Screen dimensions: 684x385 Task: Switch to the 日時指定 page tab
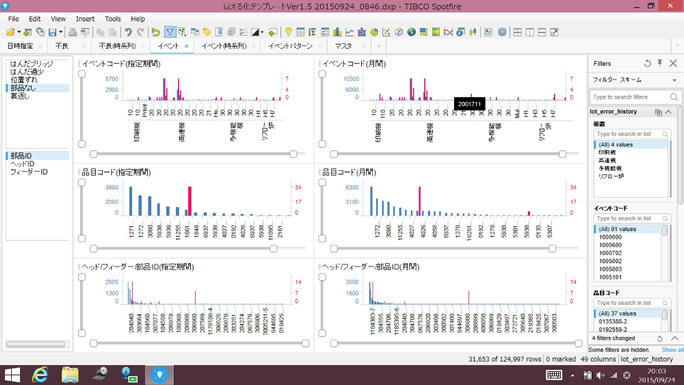[x=20, y=46]
